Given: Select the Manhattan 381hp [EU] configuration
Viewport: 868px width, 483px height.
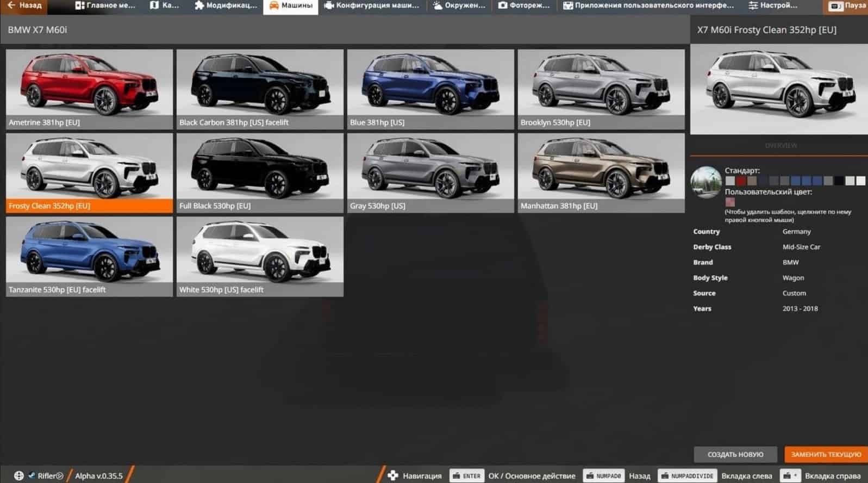Looking at the screenshot, I should tap(601, 172).
